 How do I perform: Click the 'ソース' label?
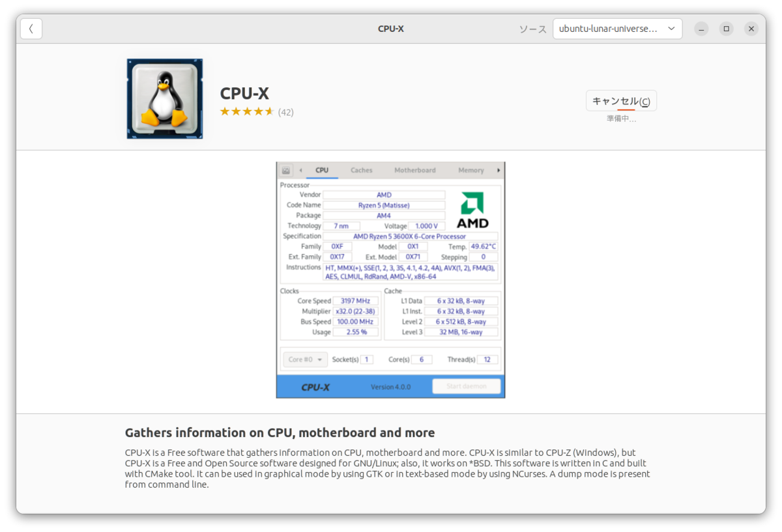(x=532, y=29)
